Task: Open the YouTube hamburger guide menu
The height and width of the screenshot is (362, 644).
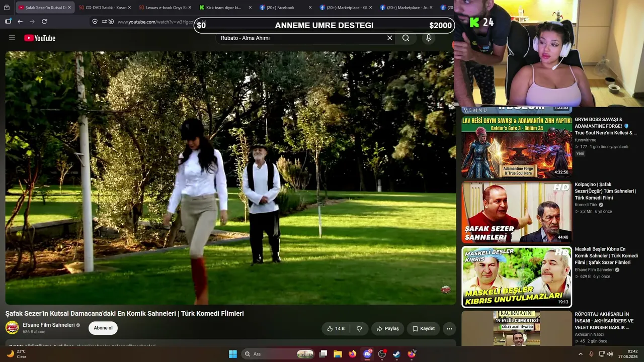Action: click(x=12, y=38)
